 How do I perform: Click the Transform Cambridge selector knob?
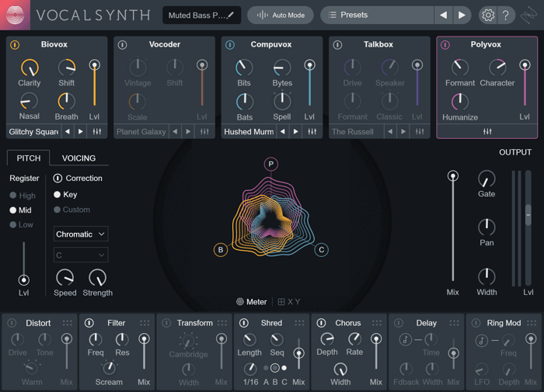[x=188, y=341]
